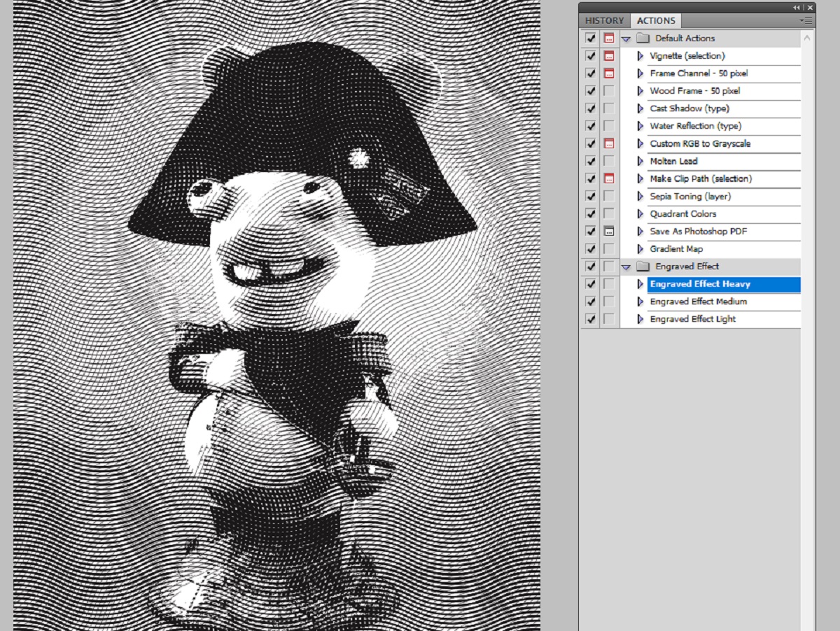Image resolution: width=840 pixels, height=631 pixels.
Task: Click the Default Actions folder icon
Action: coord(643,38)
